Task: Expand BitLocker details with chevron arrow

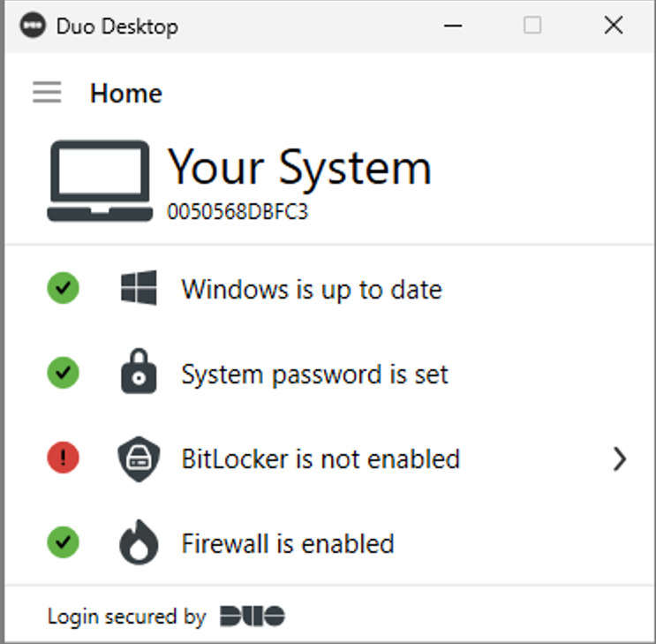Action: point(620,458)
